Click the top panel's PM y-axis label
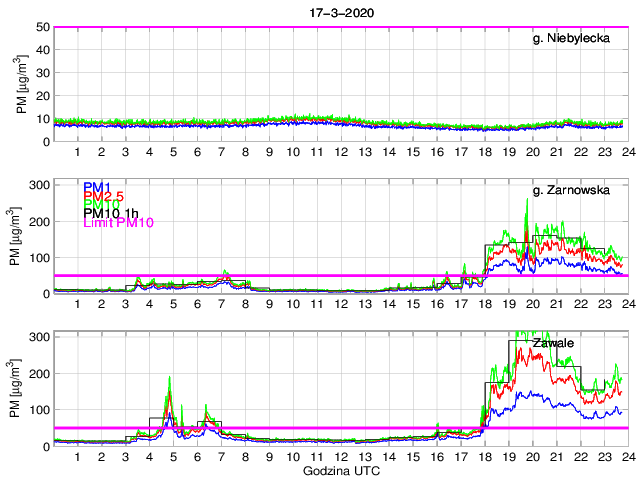The height and width of the screenshot is (480, 640). (x=20, y=83)
